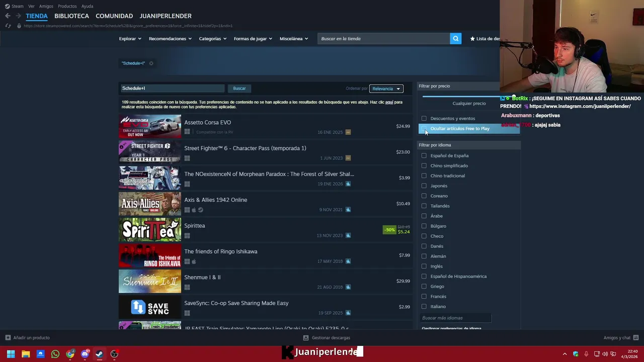
Task: Expand the Categorías menu
Action: (212, 39)
